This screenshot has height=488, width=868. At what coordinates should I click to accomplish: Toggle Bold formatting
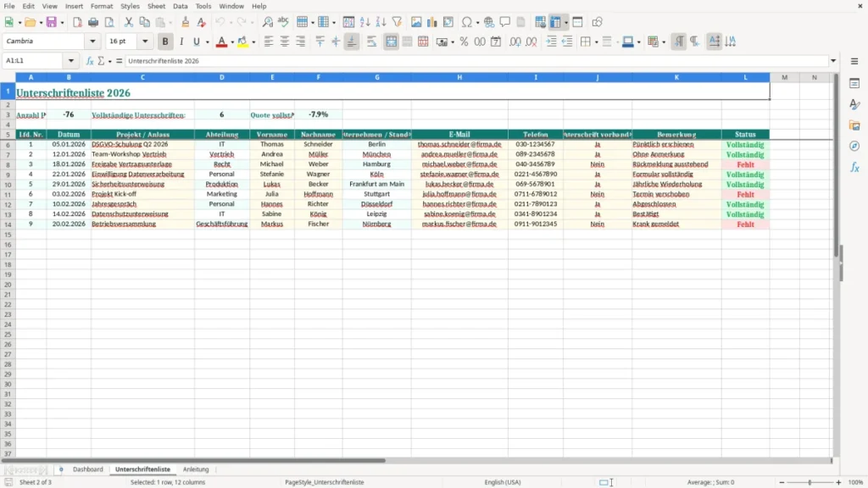(x=165, y=42)
